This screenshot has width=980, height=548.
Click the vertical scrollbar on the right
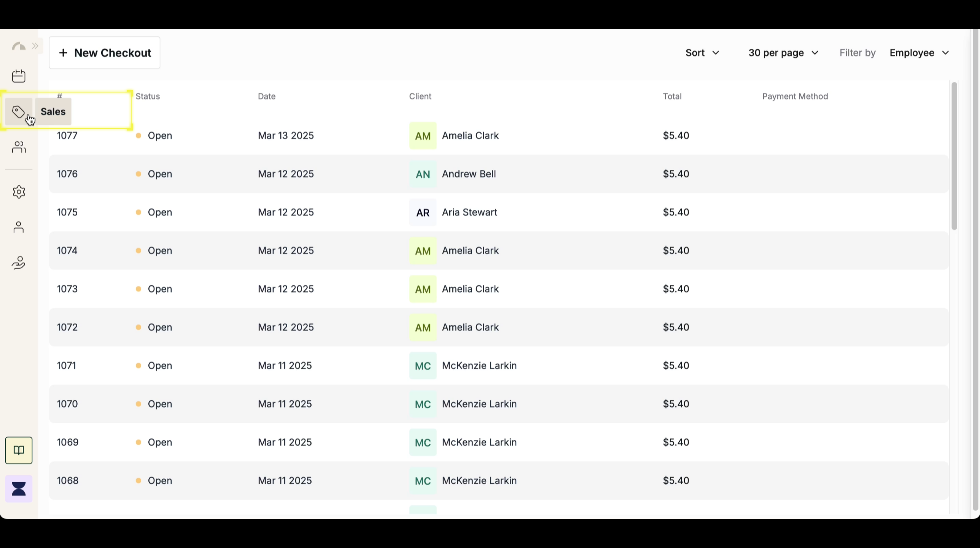(954, 156)
